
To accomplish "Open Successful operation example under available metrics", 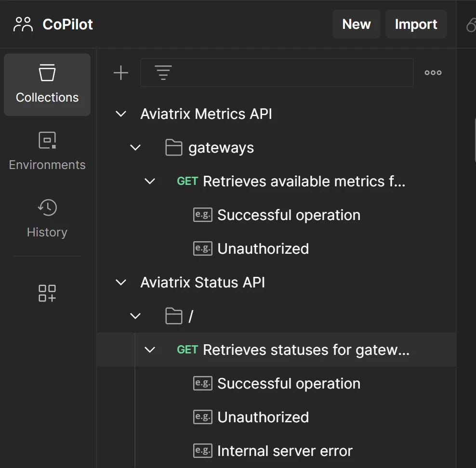I will point(289,215).
